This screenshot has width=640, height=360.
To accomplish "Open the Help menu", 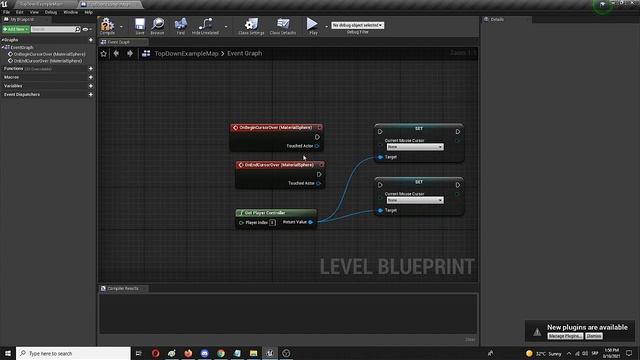I will (x=88, y=12).
